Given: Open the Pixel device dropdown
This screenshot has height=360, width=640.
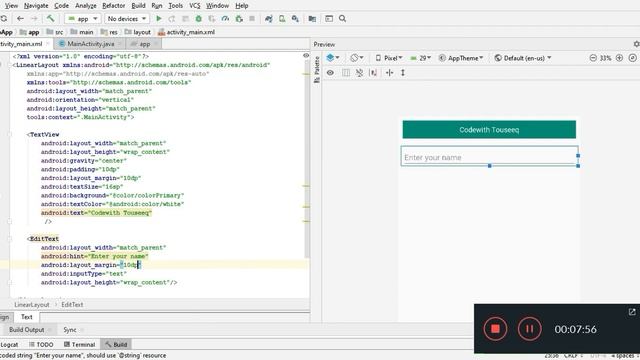Looking at the screenshot, I should point(389,58).
